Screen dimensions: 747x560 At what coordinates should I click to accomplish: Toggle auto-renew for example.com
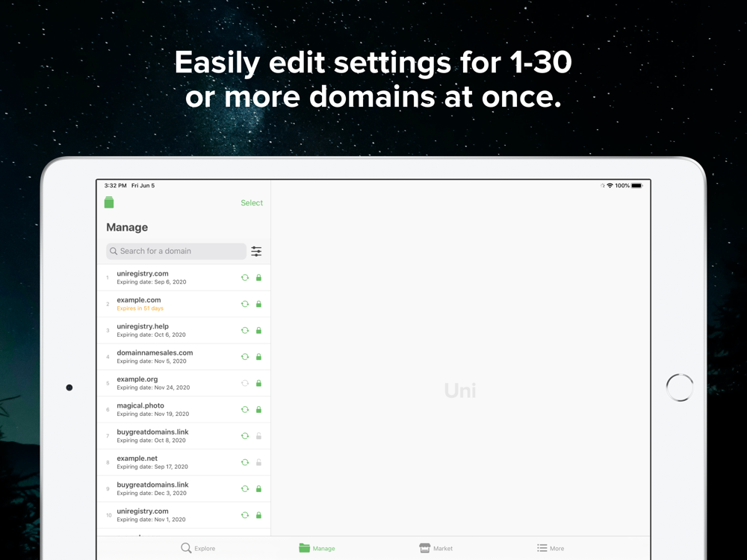click(245, 304)
